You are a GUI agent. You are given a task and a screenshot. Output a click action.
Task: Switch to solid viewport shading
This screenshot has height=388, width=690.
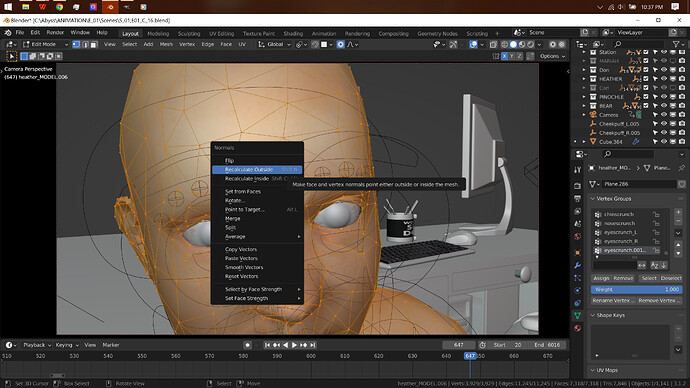pyautogui.click(x=513, y=44)
